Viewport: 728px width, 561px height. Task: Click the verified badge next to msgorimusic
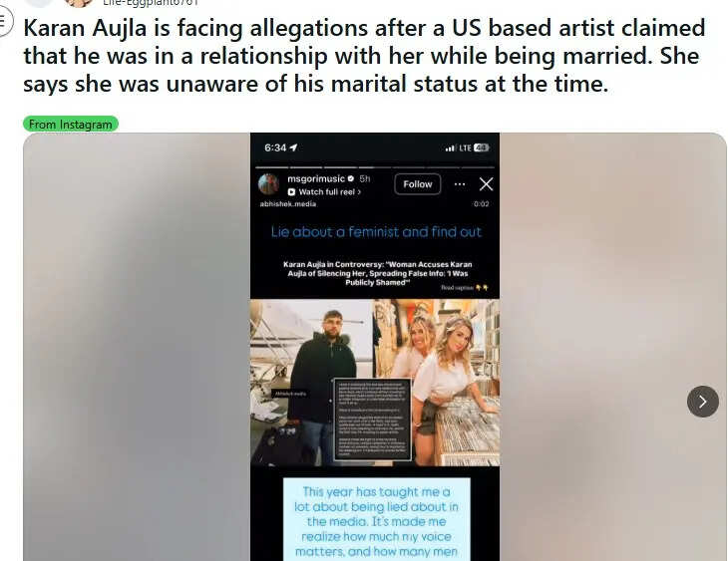pos(351,178)
